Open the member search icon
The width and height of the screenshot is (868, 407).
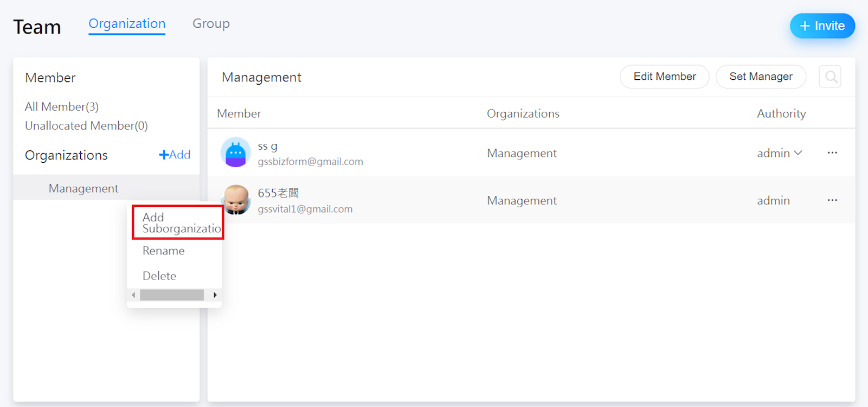830,77
